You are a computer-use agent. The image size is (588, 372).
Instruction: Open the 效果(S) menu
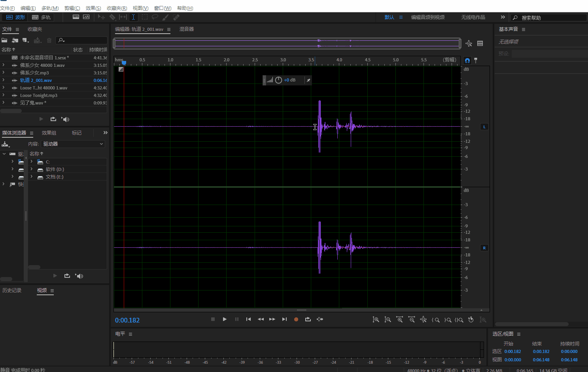93,8
